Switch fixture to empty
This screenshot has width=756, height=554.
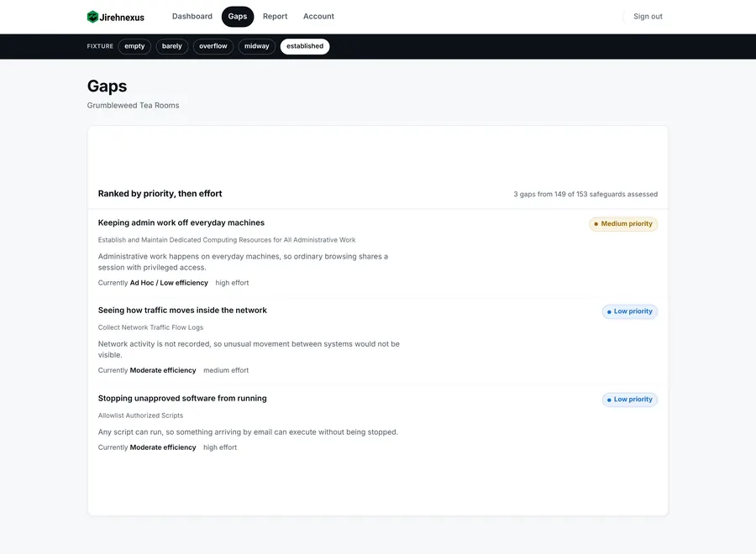[x=134, y=46]
